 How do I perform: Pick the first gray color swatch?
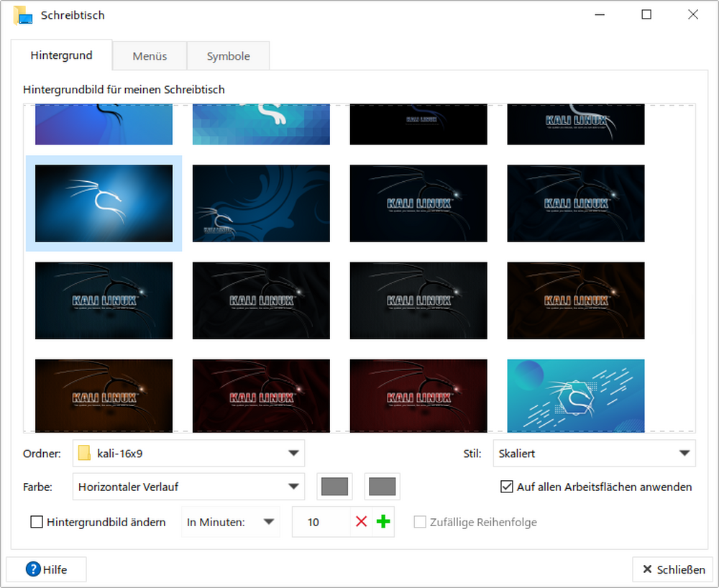click(335, 487)
